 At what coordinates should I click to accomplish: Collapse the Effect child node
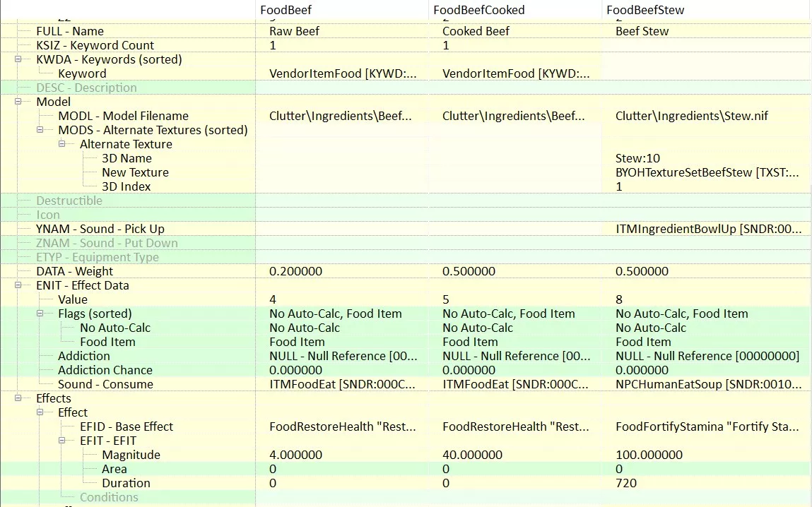pos(40,412)
